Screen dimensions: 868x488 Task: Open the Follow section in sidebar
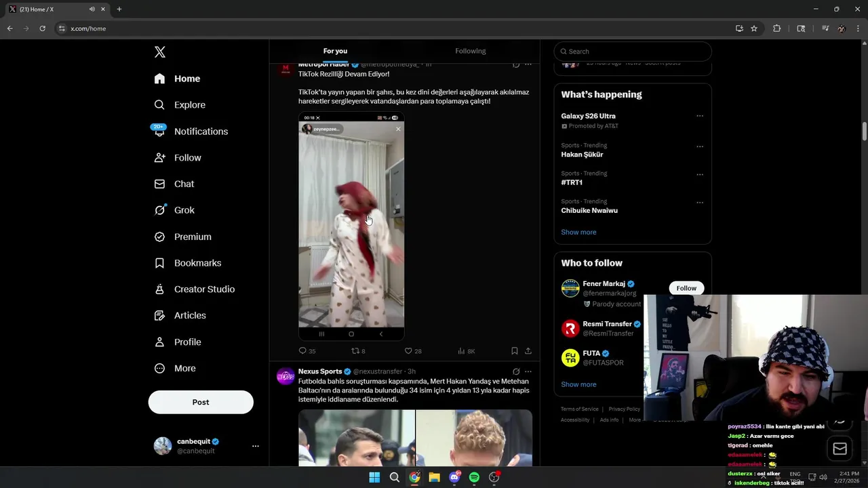[x=178, y=158]
